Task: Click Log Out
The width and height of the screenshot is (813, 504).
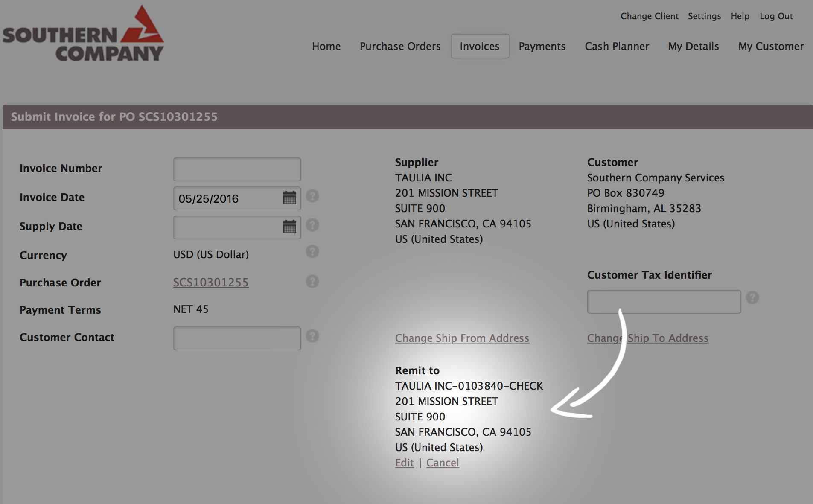Action: 776,16
